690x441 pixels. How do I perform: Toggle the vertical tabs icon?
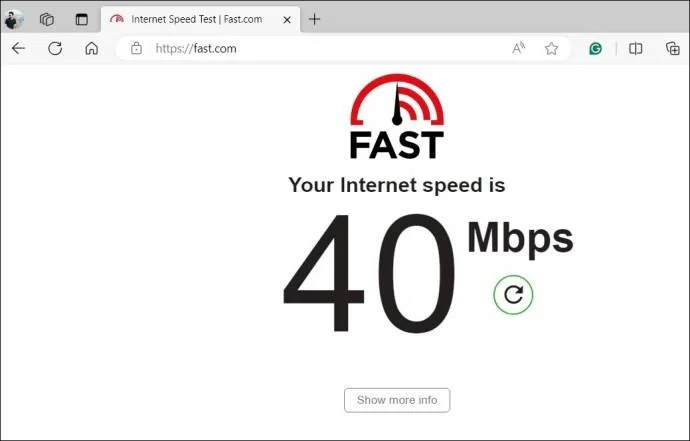(x=81, y=19)
